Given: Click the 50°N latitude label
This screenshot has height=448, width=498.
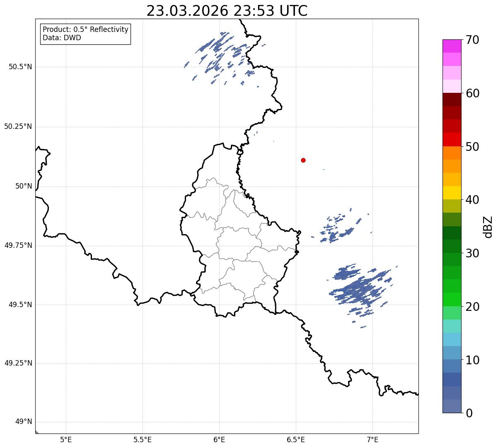Looking at the screenshot, I should click(x=24, y=186).
